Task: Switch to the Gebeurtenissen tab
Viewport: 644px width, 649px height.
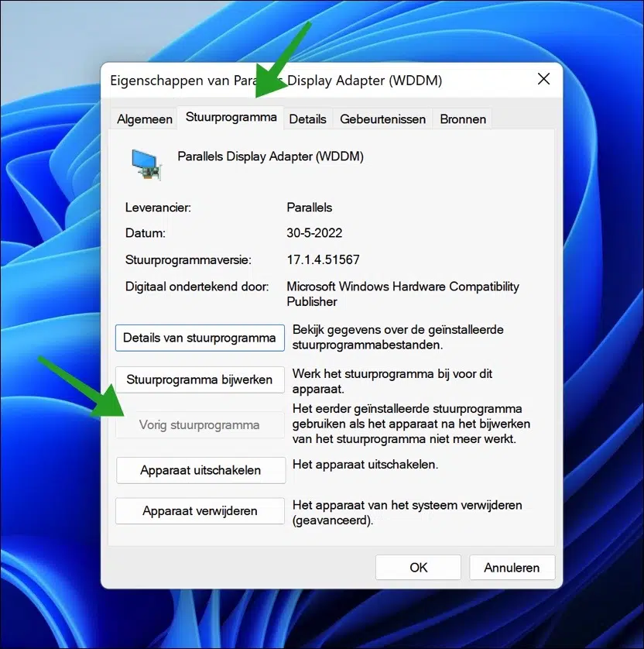Action: [x=382, y=119]
